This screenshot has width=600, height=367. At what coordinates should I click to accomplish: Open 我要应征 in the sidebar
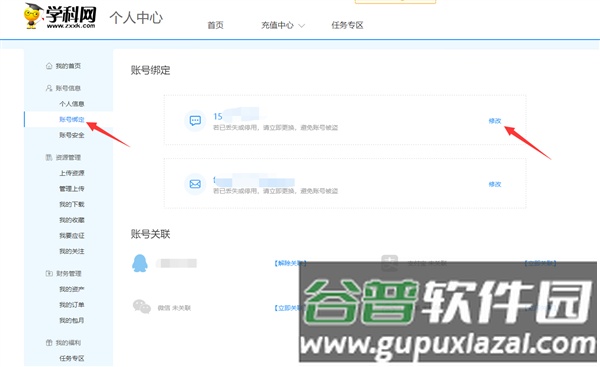pos(72,236)
